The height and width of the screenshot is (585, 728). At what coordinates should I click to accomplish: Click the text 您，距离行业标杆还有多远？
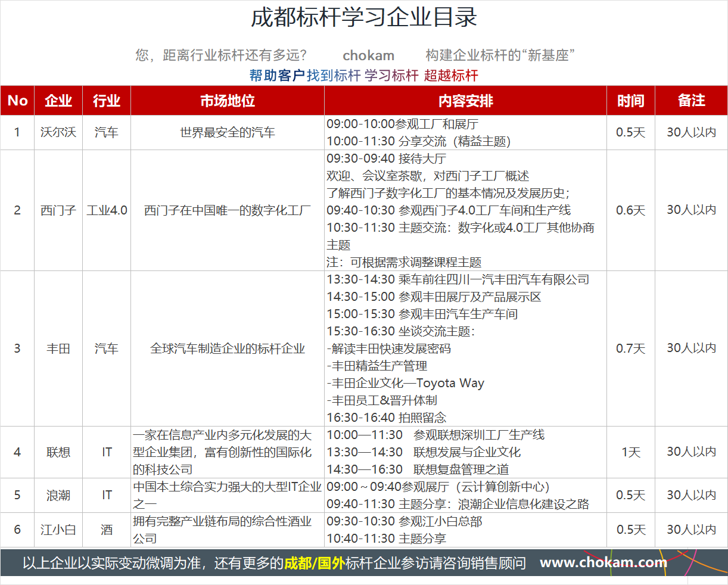(x=222, y=55)
